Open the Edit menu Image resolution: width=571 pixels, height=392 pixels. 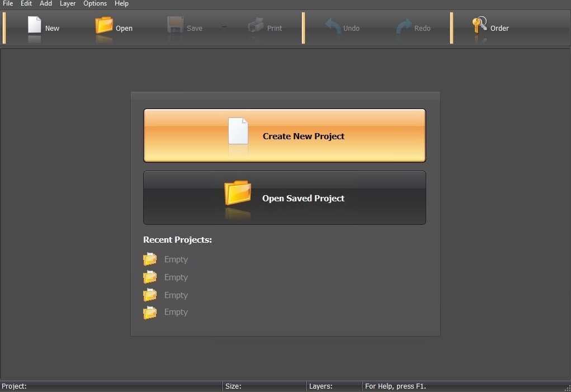coord(26,4)
